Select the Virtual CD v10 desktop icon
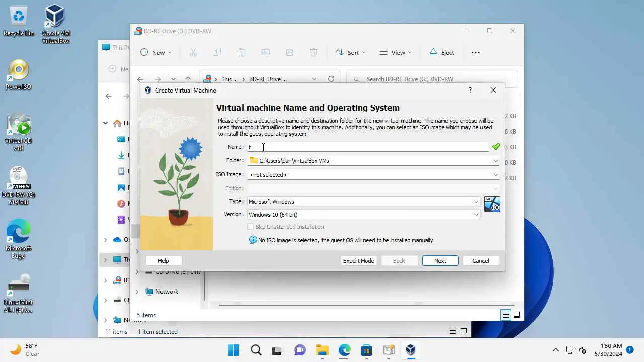The height and width of the screenshot is (362, 644). point(19,133)
